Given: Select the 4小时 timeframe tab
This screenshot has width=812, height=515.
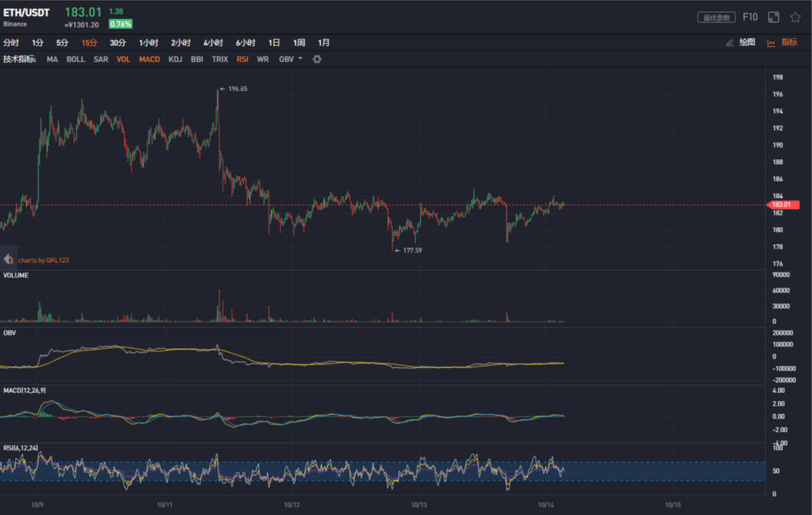Looking at the screenshot, I should click(213, 43).
